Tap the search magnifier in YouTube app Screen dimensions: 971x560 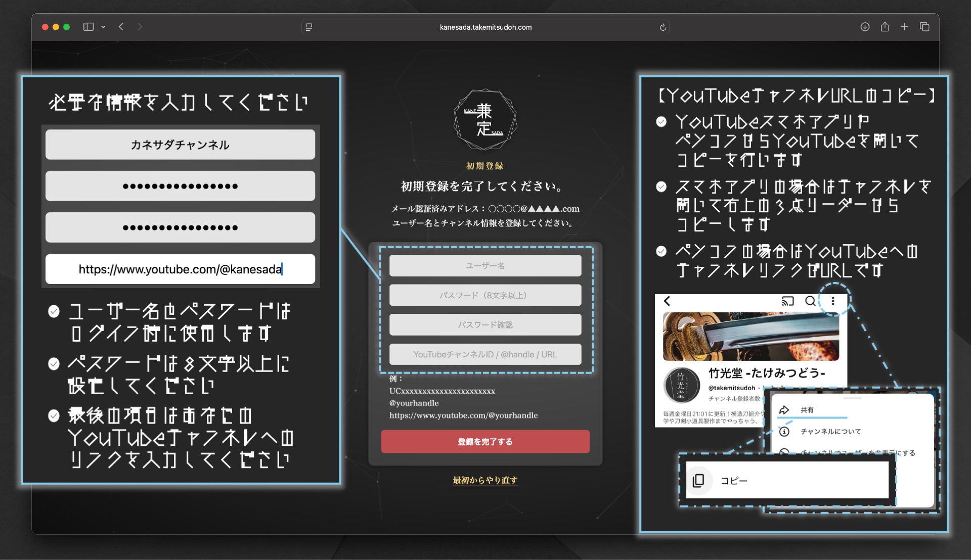[810, 301]
